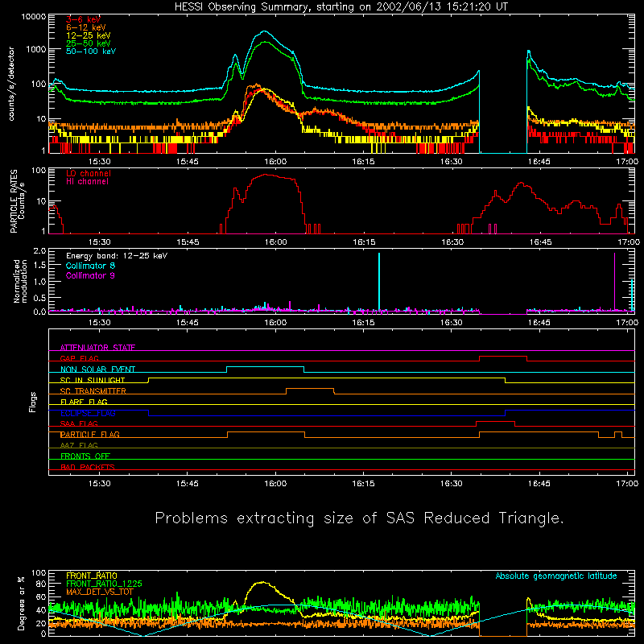Click the 16:15 tick label under the modulation panel
This screenshot has height=644, width=644.
pos(364,323)
